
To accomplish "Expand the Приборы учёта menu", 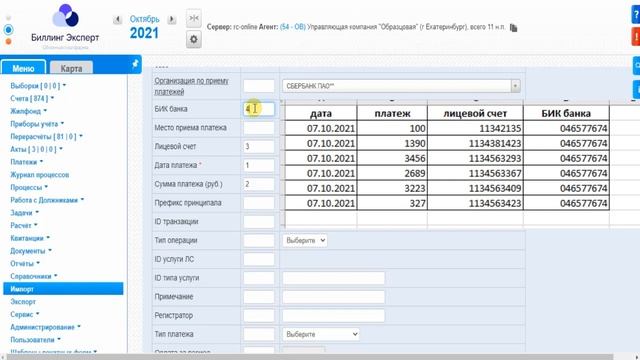I will [37, 124].
